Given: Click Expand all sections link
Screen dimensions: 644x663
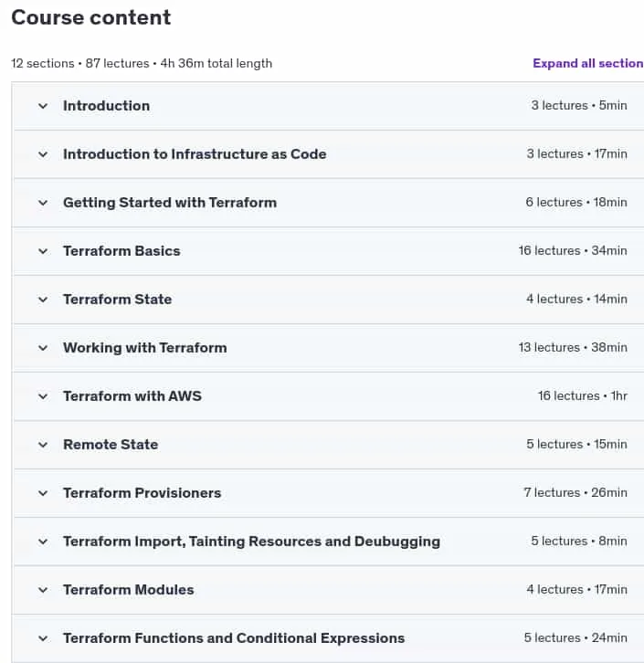Looking at the screenshot, I should 587,63.
